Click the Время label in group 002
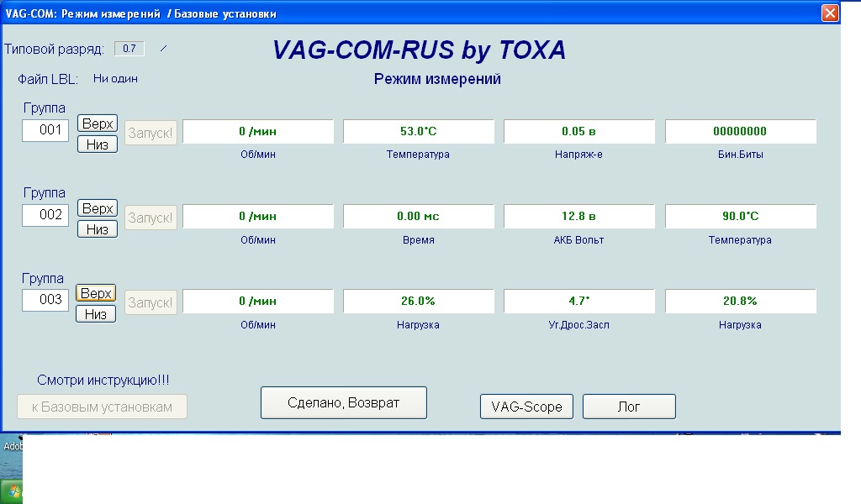861x504 pixels. (419, 239)
